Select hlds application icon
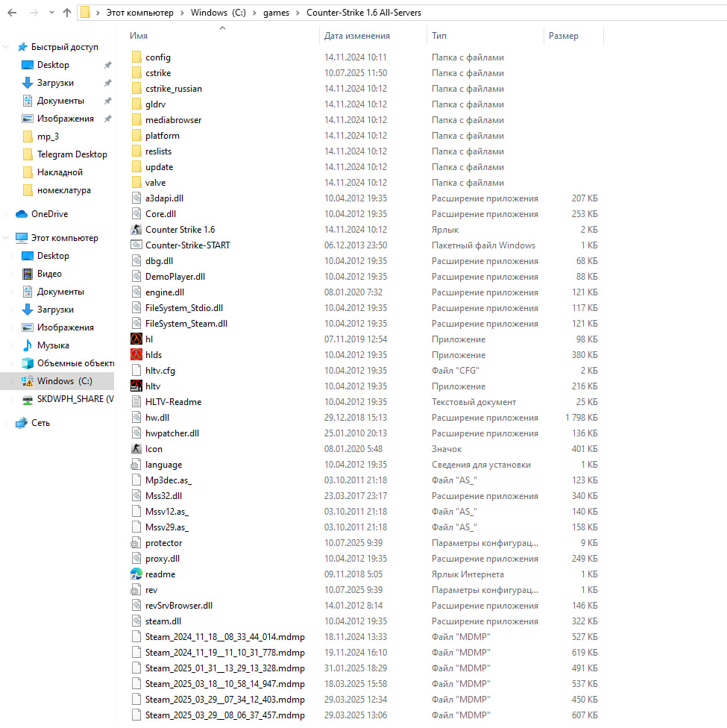The height and width of the screenshot is (728, 727). (x=136, y=355)
